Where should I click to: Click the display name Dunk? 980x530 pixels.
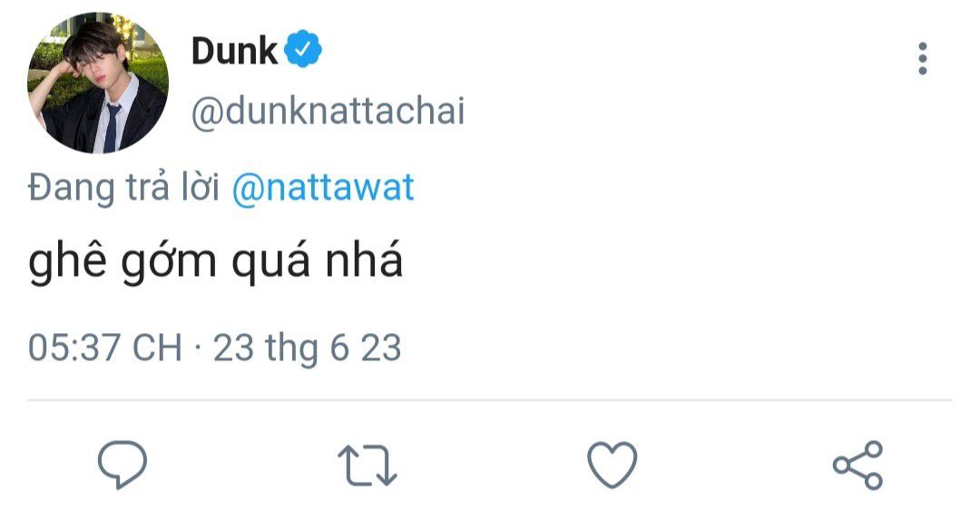(234, 51)
